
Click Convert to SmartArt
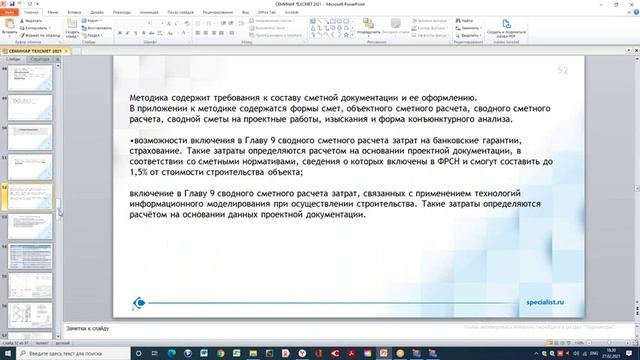[x=276, y=36]
